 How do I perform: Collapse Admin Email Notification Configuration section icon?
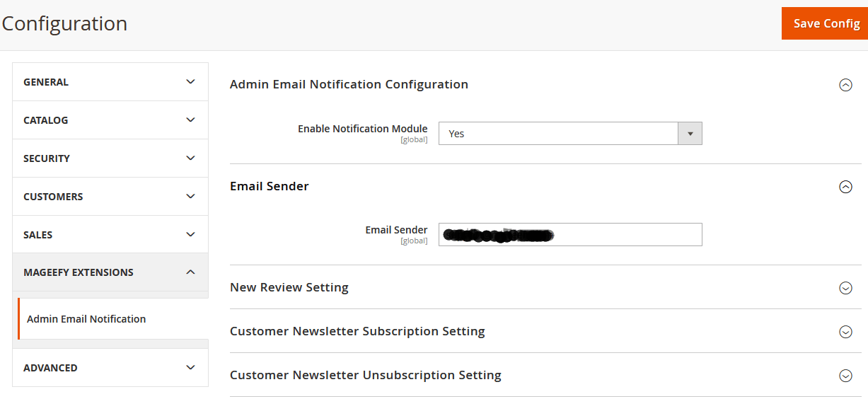pyautogui.click(x=845, y=85)
